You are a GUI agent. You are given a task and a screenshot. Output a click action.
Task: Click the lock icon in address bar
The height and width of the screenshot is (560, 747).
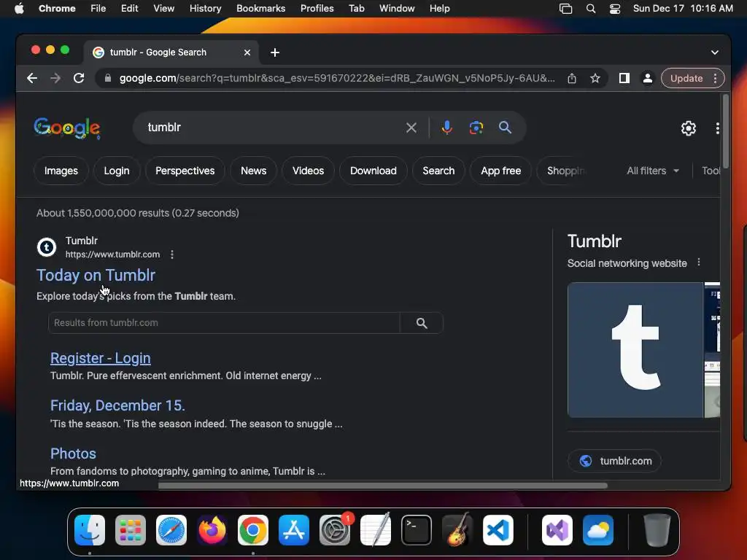108,78
